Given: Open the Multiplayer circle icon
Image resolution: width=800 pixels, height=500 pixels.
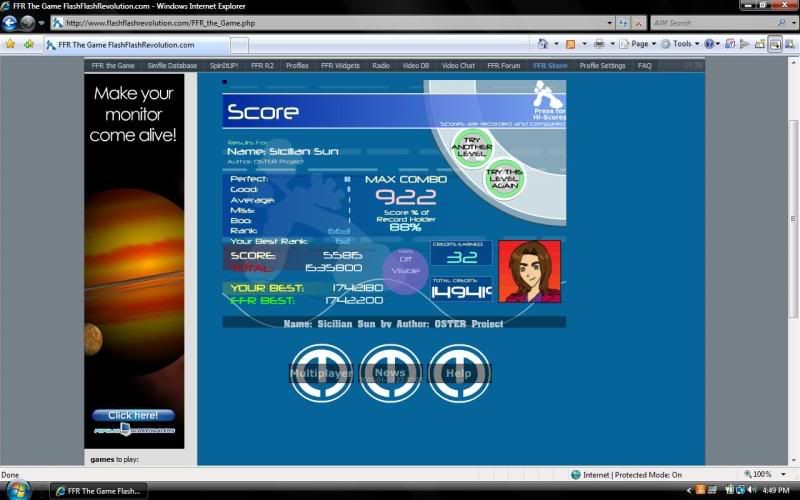Looking at the screenshot, I should pyautogui.click(x=321, y=373).
